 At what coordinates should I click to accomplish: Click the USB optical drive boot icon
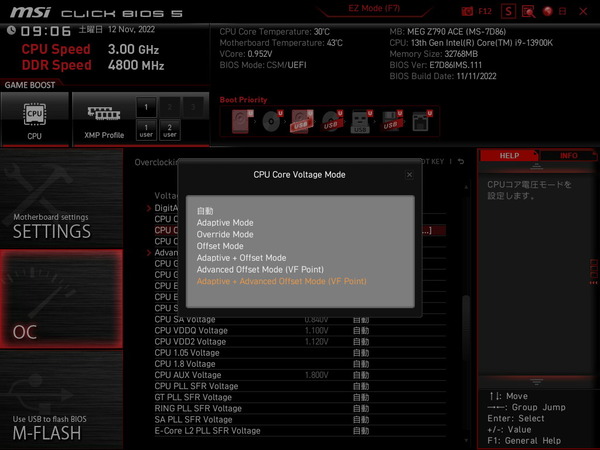(x=331, y=122)
